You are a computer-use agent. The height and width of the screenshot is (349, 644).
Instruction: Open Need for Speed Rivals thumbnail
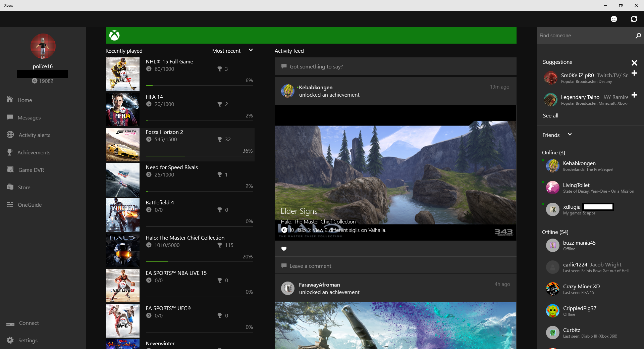click(123, 180)
